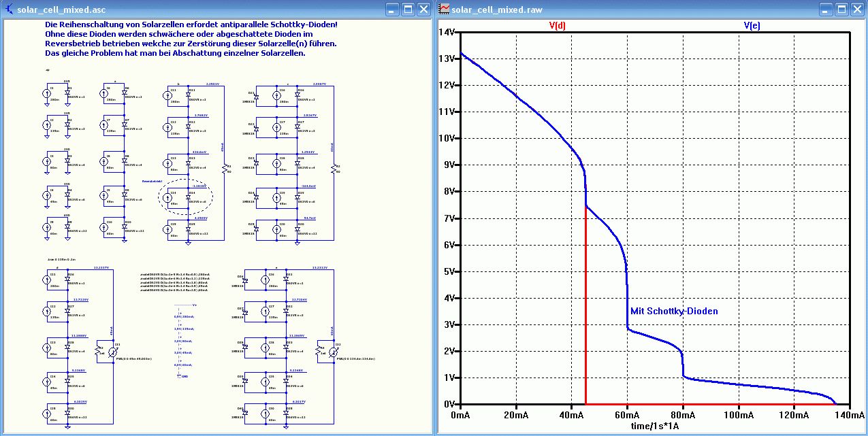
Task: Click the 140mA horizontal axis label
Action: click(x=848, y=414)
